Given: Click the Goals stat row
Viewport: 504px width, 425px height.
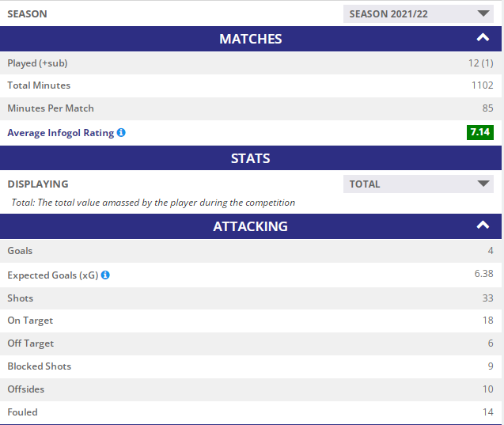Looking at the screenshot, I should [251, 251].
